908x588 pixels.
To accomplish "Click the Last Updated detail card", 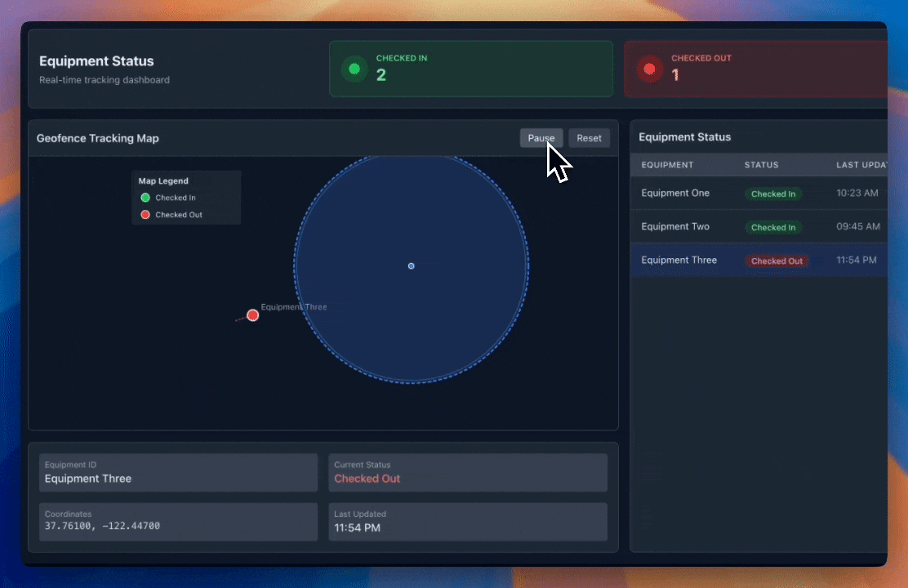I will point(468,521).
